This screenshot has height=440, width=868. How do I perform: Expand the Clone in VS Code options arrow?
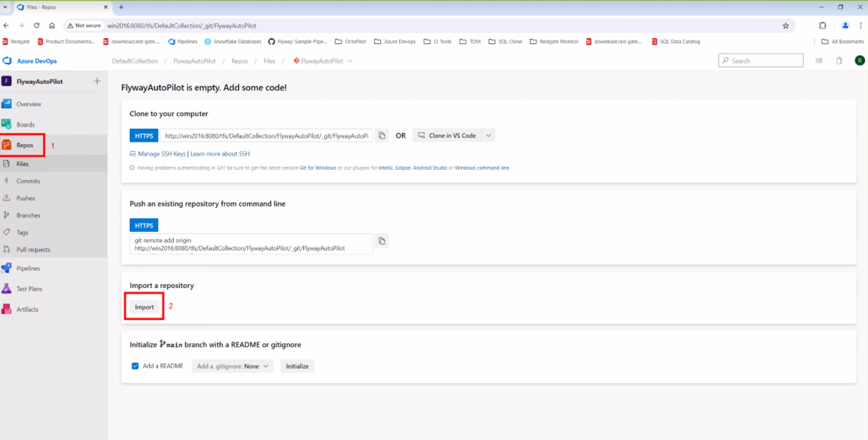[x=488, y=136]
